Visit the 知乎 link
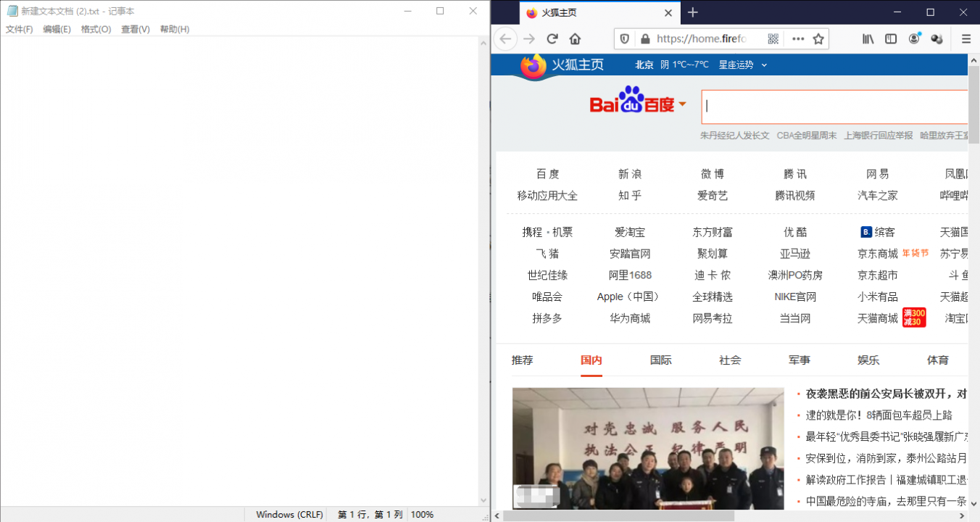 (x=630, y=195)
